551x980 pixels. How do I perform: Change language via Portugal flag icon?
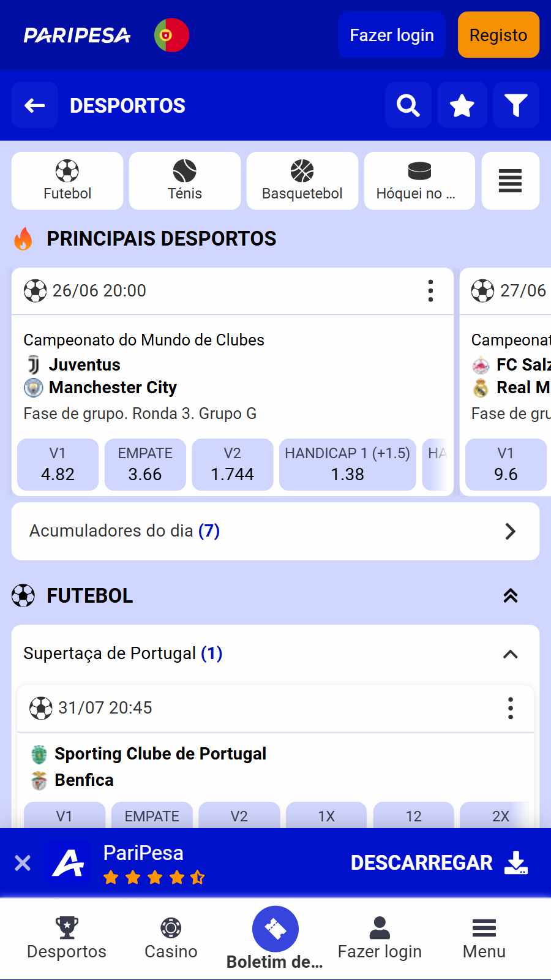[x=171, y=35]
